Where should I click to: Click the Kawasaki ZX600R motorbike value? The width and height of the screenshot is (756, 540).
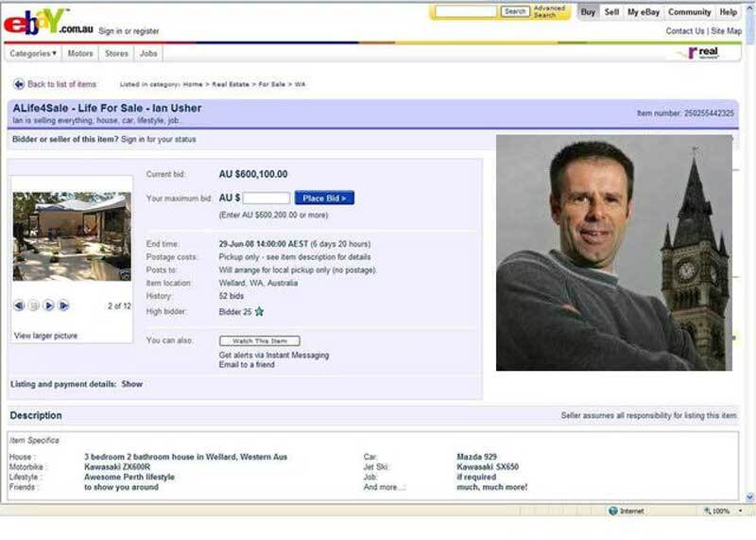pyautogui.click(x=117, y=467)
